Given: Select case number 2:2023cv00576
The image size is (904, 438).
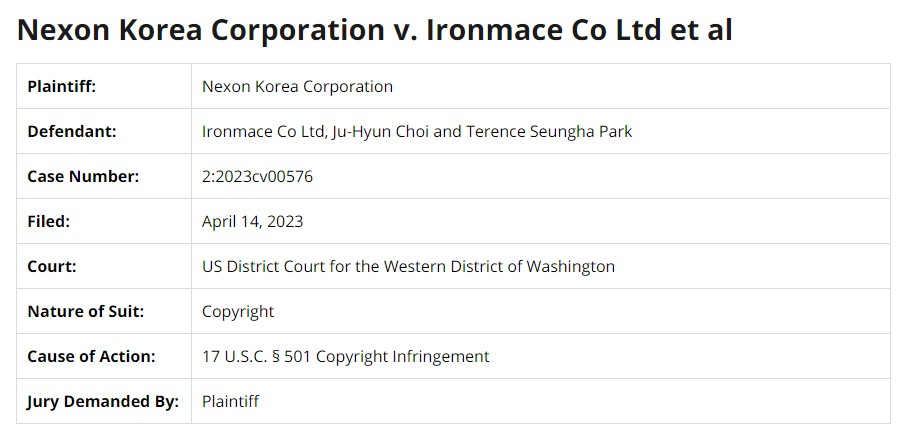Looking at the screenshot, I should click(x=257, y=176).
